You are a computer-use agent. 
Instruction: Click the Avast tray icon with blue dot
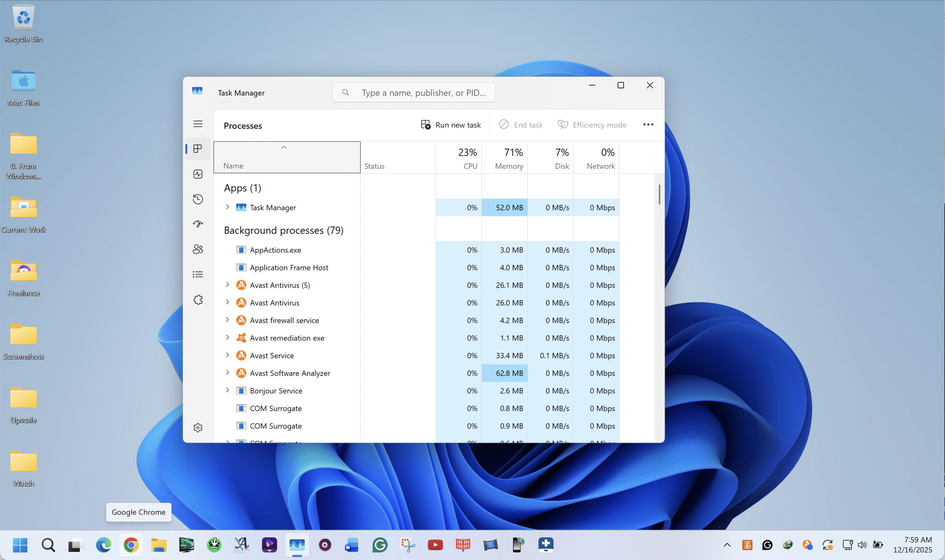[807, 545]
